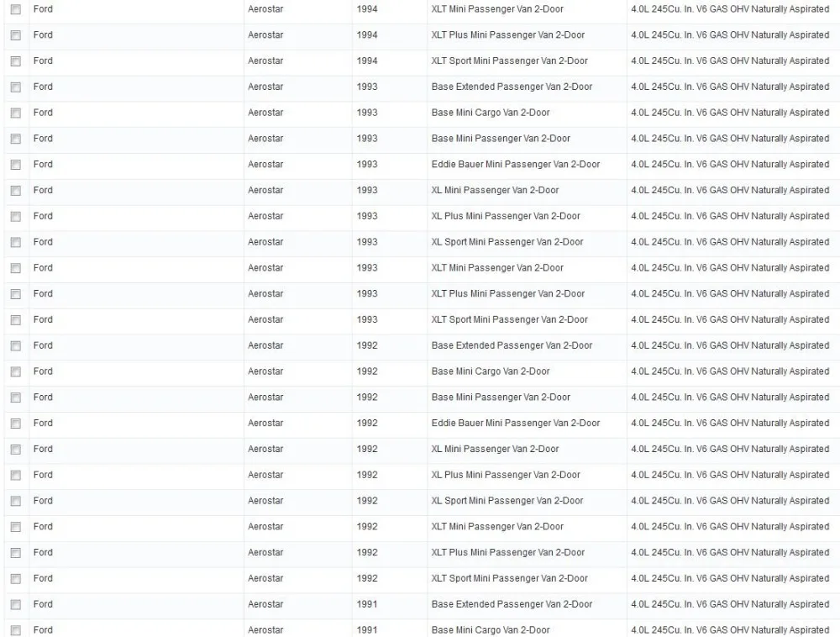
Task: Click trim text of 1994 XLT Plus Mini Passenger Van
Action: [508, 34]
